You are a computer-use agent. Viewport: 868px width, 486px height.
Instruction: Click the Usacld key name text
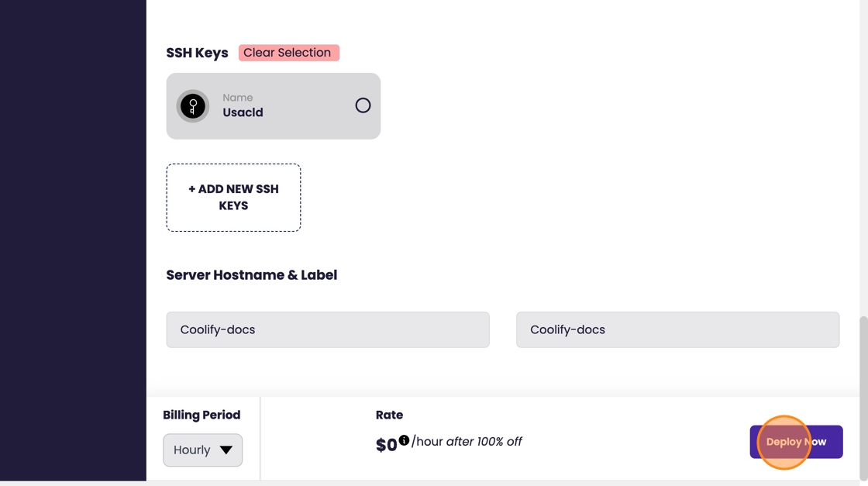pos(243,112)
